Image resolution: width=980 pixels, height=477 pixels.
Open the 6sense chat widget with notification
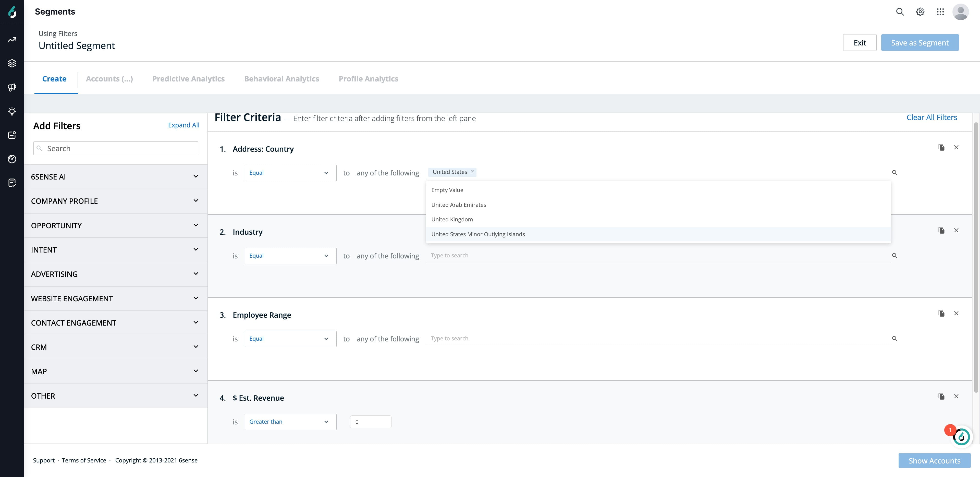961,437
